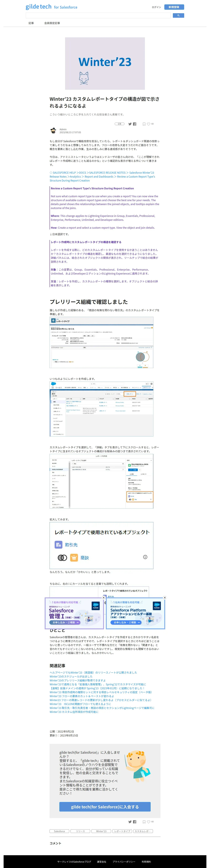The width and height of the screenshot is (210, 868).
Task: Click the Venn join icon beside 商談
Action: tap(62, 558)
